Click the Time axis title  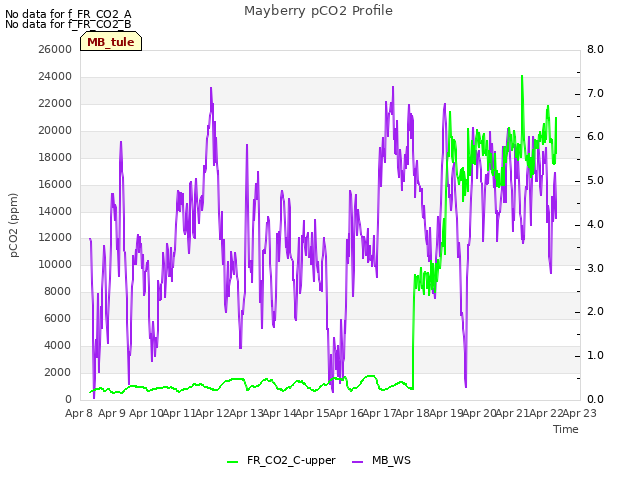tap(566, 429)
